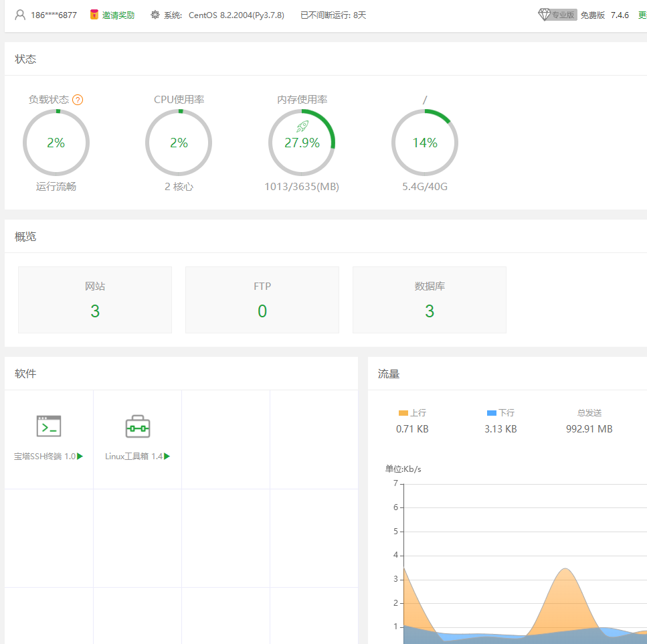647x644 pixels.
Task: Click the 单位:Kb/s unit label
Action: (403, 469)
